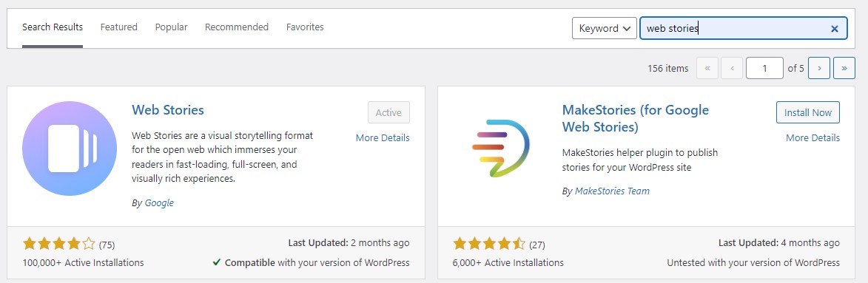Open the Recommended tab
Screen dimensions: 868x283
pyautogui.click(x=236, y=27)
